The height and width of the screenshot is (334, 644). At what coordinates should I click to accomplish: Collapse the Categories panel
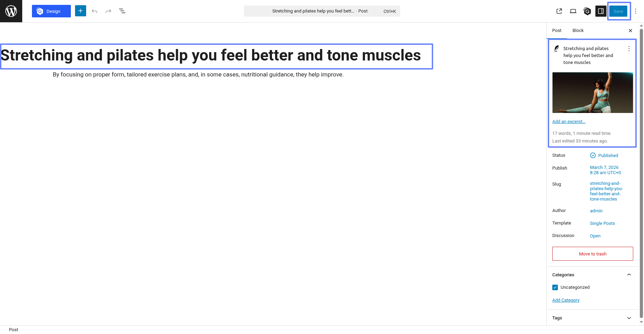[x=629, y=275]
